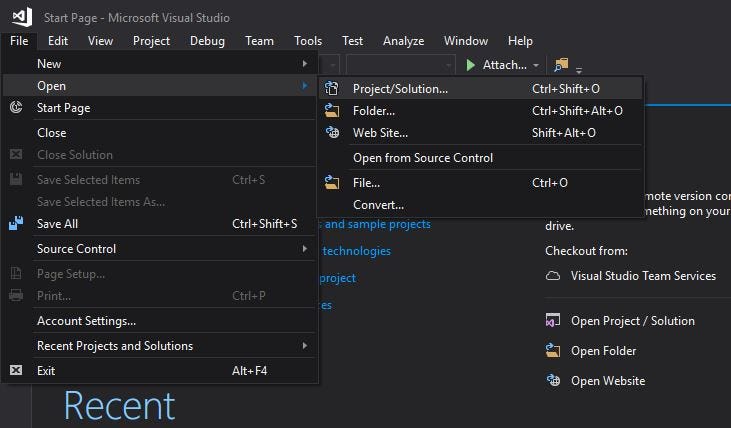Viewport: 731px width, 428px height.
Task: Click the Project/Solution icon in Open submenu
Action: click(333, 88)
